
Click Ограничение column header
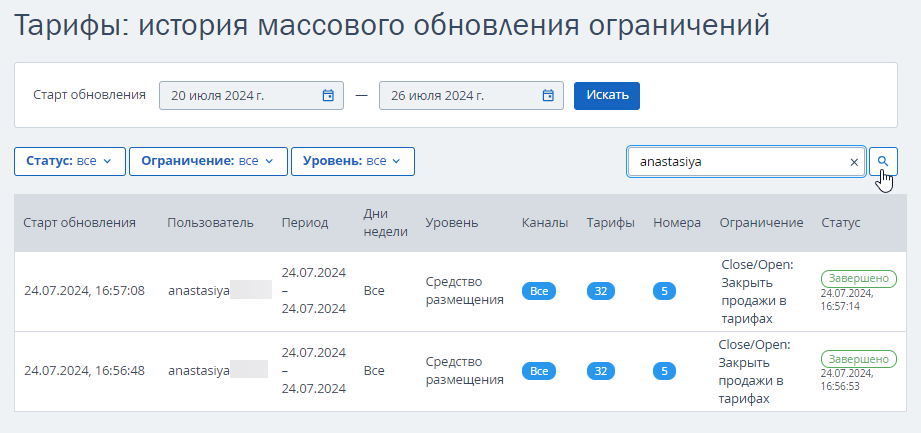pyautogui.click(x=761, y=223)
